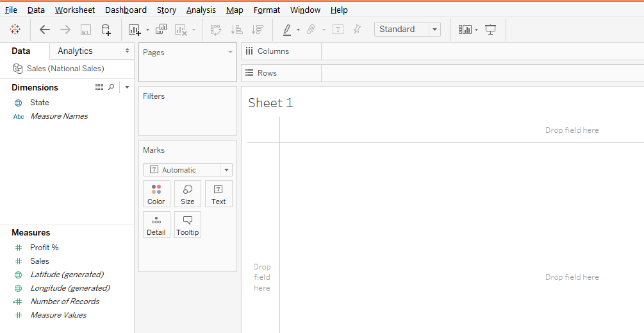The height and width of the screenshot is (333, 644).
Task: Click the Clear sheet icon
Action: click(181, 30)
